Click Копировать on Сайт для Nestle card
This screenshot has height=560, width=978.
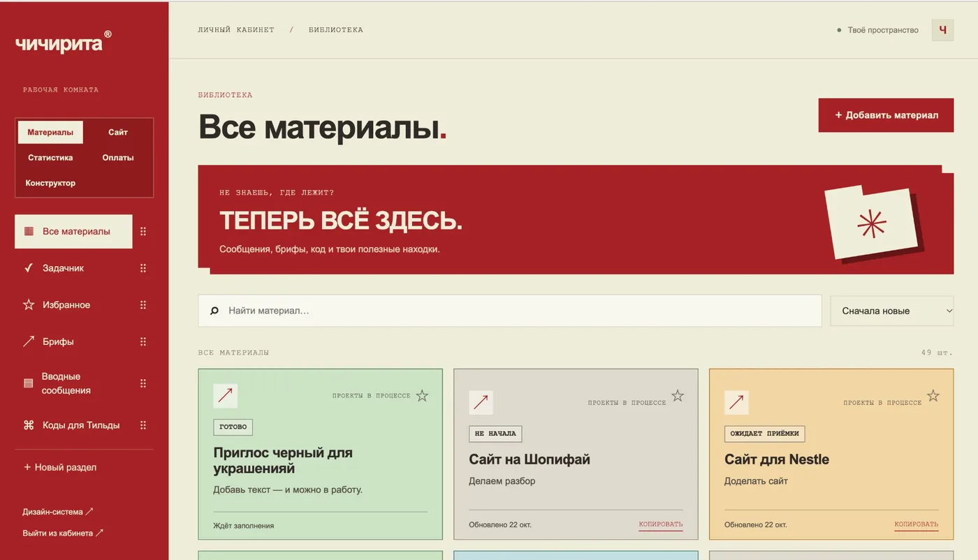[916, 524]
